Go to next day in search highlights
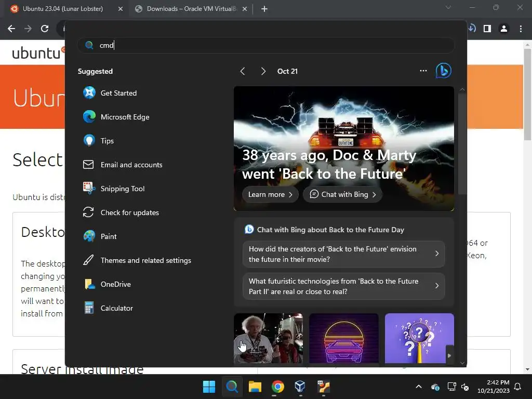 tap(263, 71)
